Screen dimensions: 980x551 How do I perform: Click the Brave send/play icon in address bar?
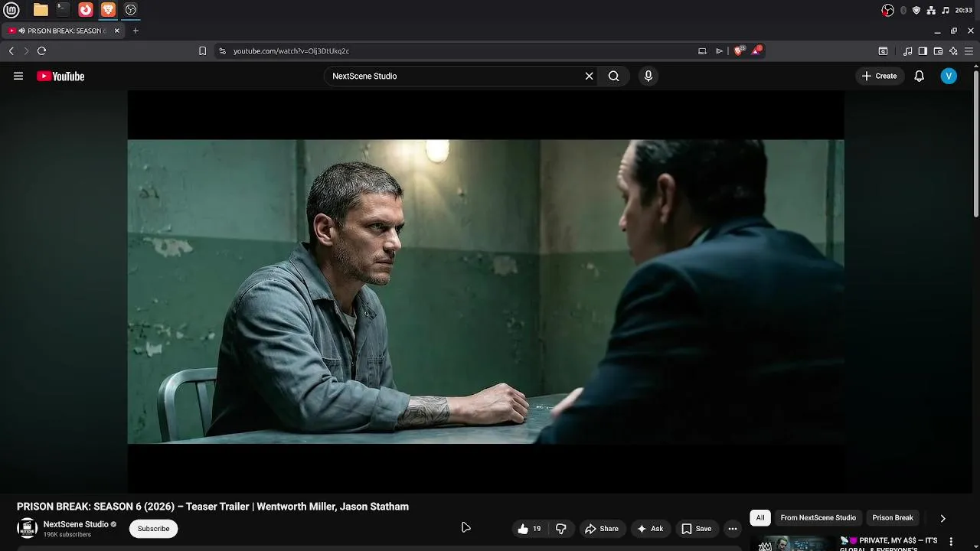pos(719,51)
